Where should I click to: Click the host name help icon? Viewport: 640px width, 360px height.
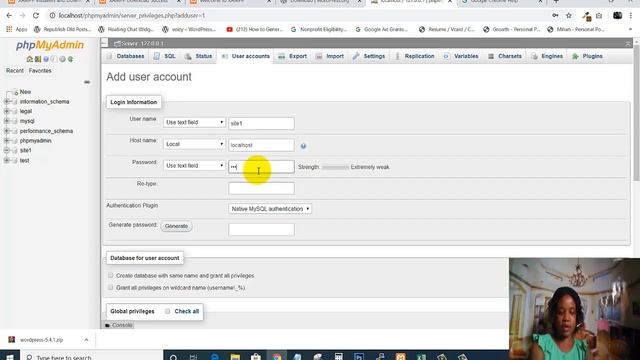[303, 146]
